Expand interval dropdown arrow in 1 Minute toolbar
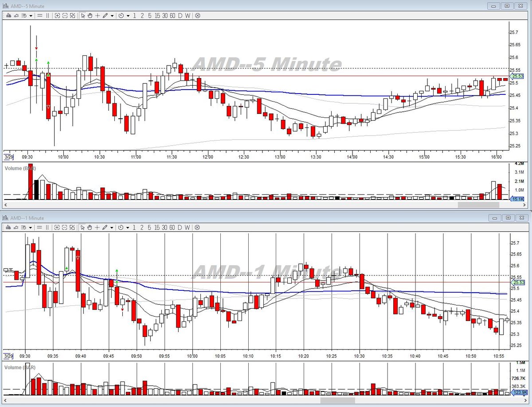The width and height of the screenshot is (532, 407). pos(128,227)
